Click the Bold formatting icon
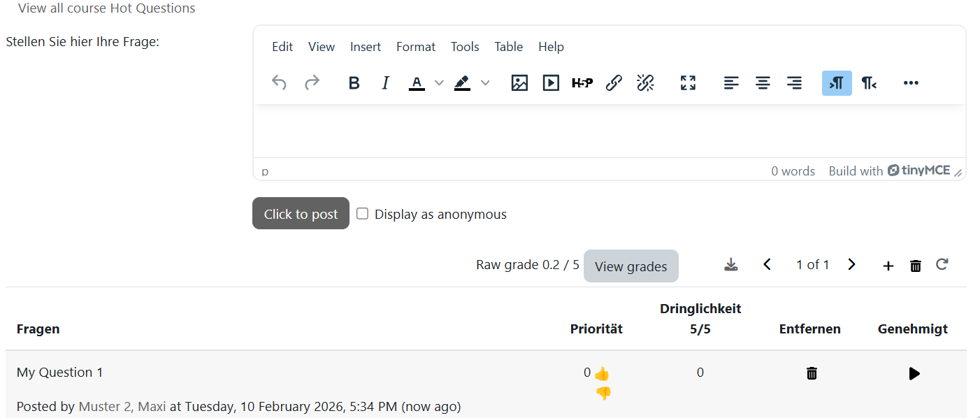Screen dimensions: 980x418 click(354, 83)
